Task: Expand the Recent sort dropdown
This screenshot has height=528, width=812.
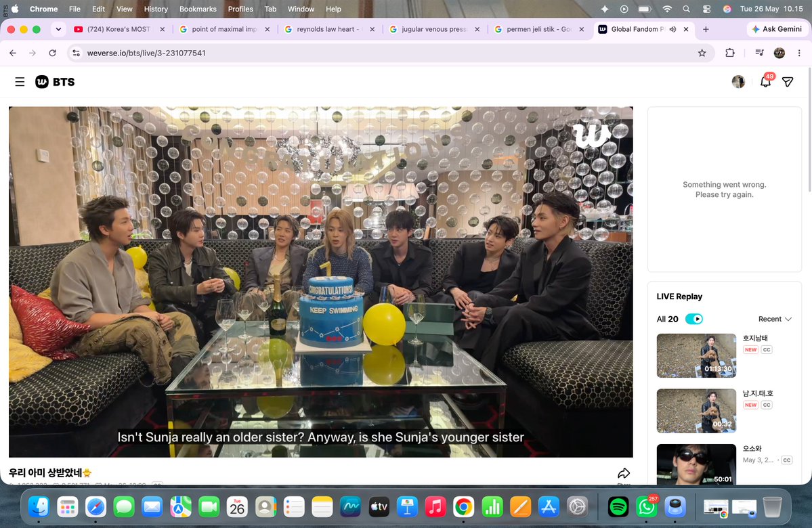Action: pos(775,319)
